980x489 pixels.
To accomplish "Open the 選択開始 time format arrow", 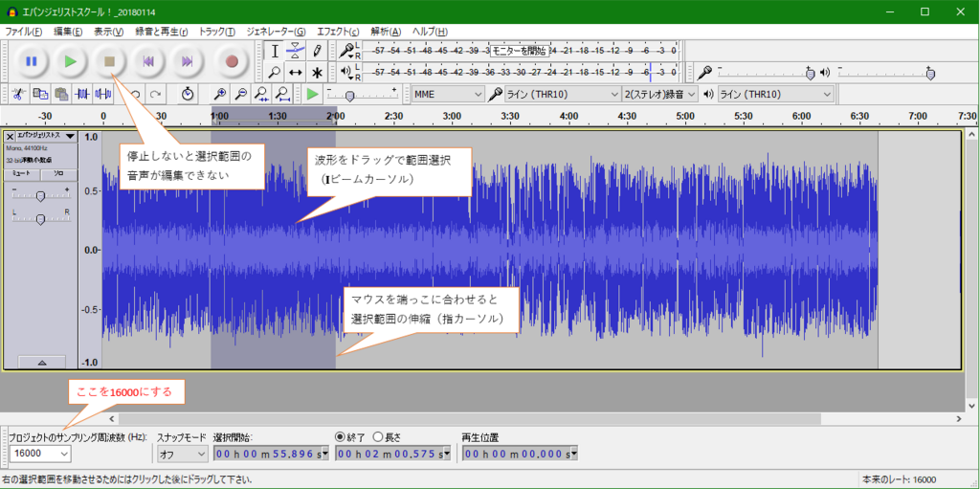I will coord(324,454).
